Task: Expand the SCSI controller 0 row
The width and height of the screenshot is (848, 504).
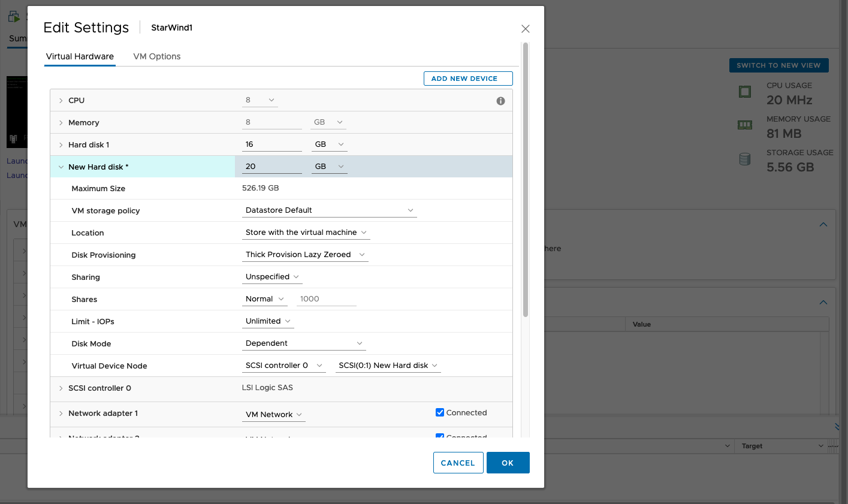Action: [x=61, y=388]
